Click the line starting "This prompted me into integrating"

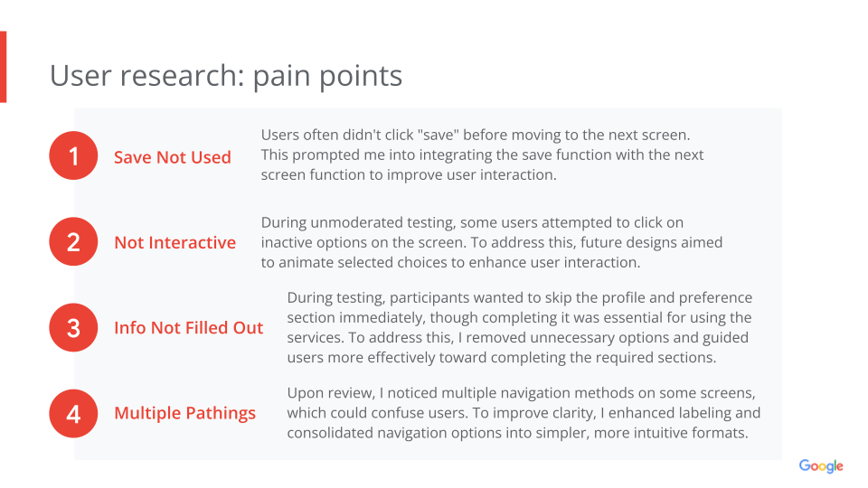tap(482, 155)
